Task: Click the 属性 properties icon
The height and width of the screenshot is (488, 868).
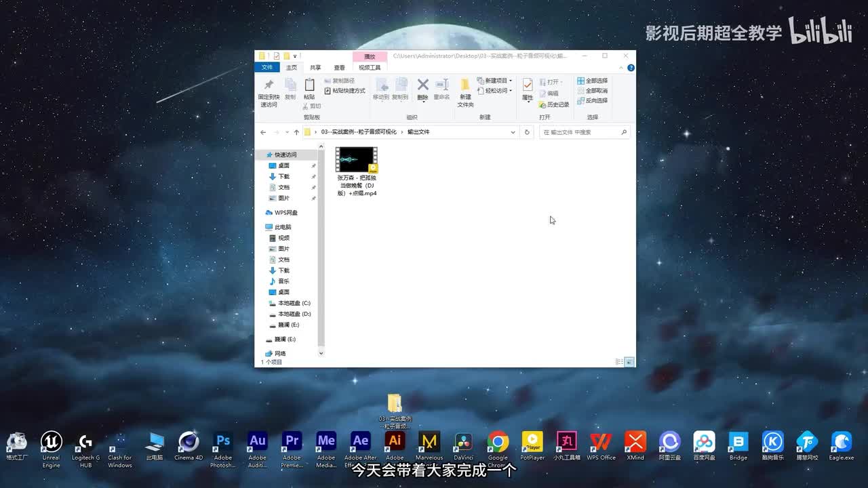Action: (x=528, y=85)
